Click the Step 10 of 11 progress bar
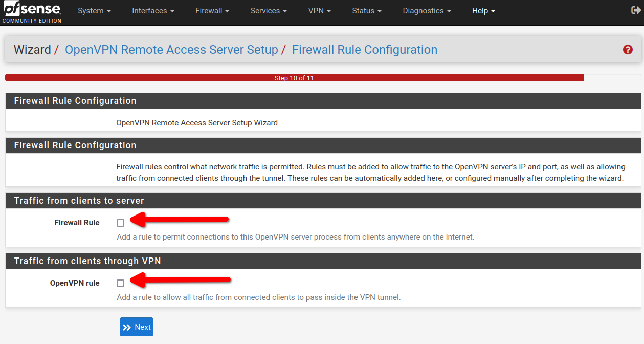The height and width of the screenshot is (344, 644). pos(294,78)
